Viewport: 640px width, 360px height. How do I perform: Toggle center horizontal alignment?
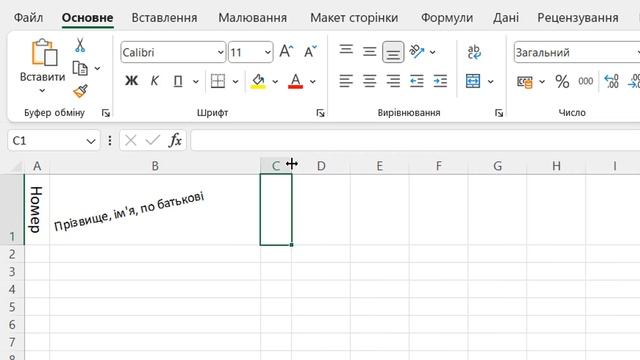tap(370, 81)
